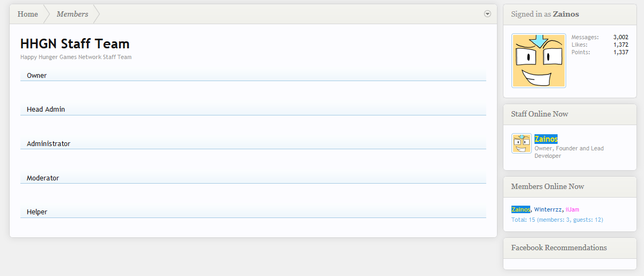Click the Zainos name in the signed-in header
This screenshot has width=644, height=276.
tap(566, 14)
